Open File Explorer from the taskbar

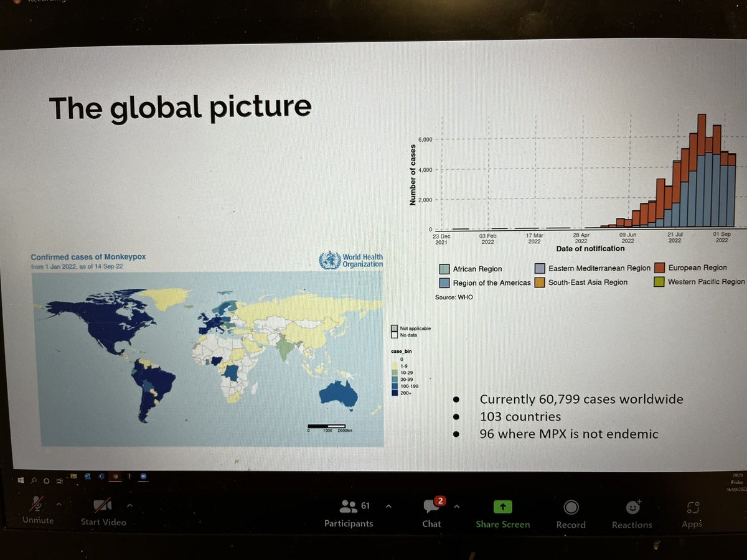pyautogui.click(x=73, y=476)
